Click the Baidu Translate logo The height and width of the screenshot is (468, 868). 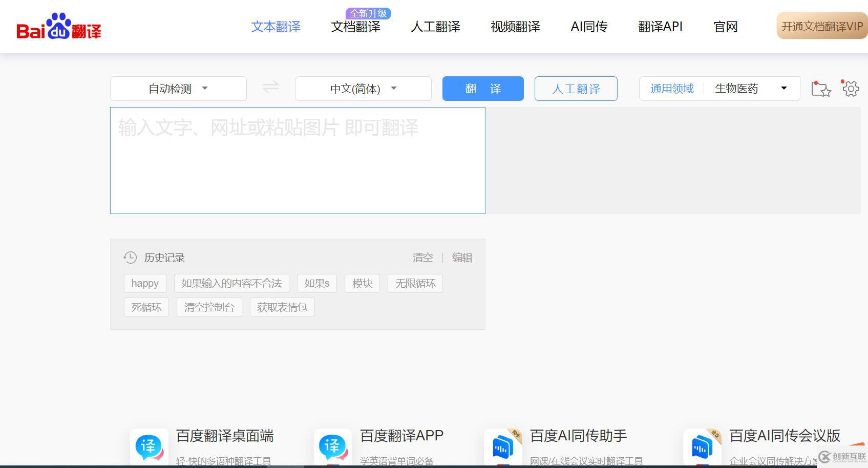pos(58,27)
